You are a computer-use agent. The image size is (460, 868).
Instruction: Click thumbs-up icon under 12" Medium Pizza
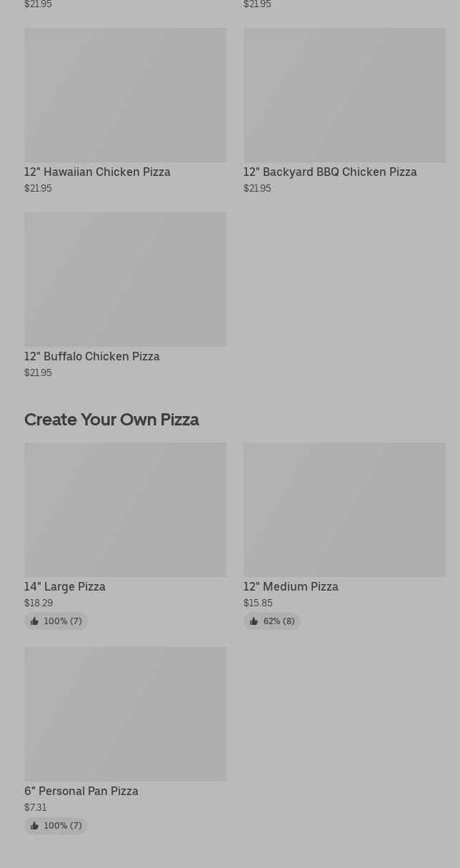(x=254, y=621)
